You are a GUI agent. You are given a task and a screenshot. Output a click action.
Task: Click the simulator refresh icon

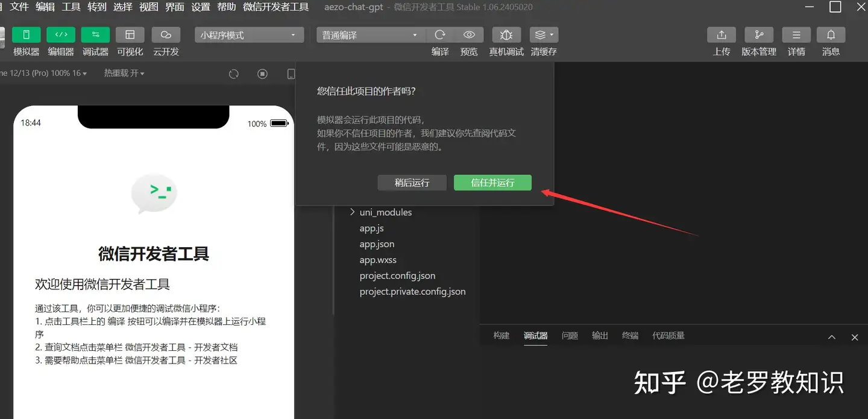[234, 74]
